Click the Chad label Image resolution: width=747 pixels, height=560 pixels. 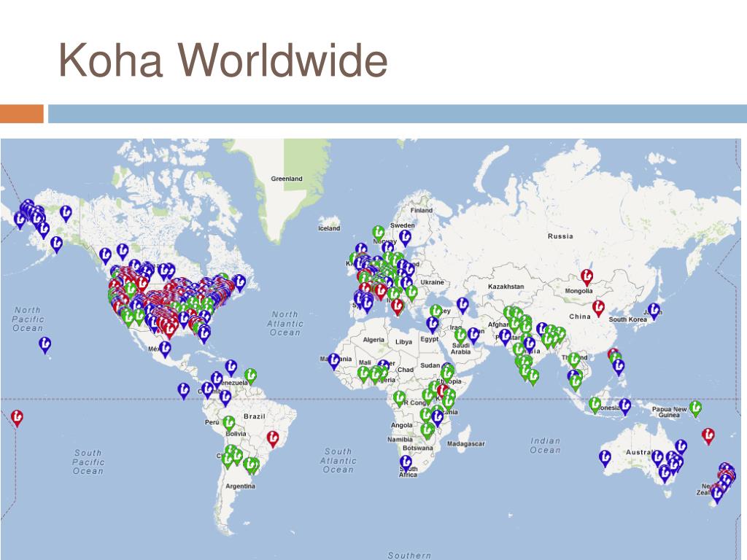tap(406, 370)
